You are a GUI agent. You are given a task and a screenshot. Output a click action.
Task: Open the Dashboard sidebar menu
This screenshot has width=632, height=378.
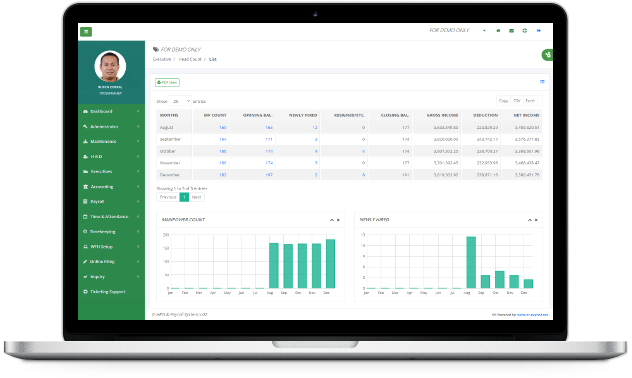coord(111,111)
